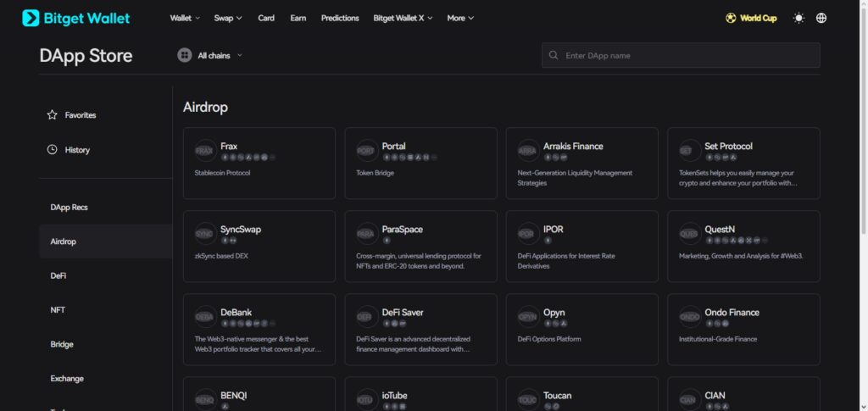This screenshot has width=868, height=411.
Task: Open the Predictions menu item
Action: click(x=340, y=19)
